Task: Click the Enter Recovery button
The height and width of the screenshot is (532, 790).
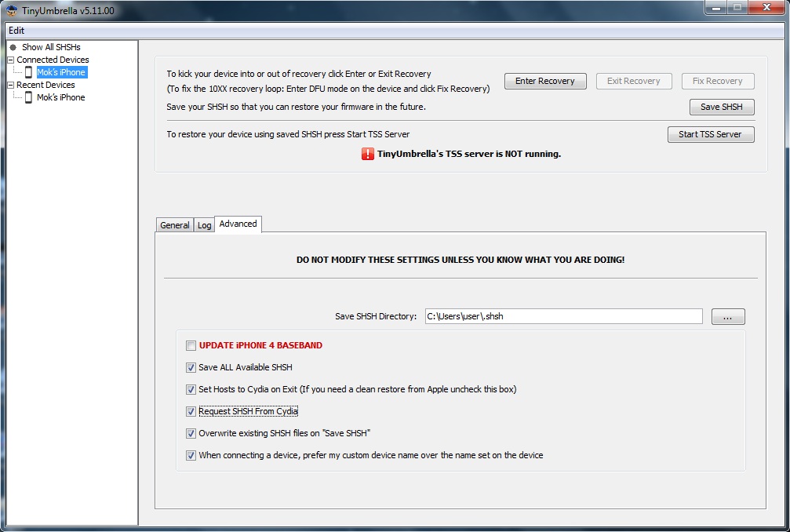Action: click(x=544, y=81)
